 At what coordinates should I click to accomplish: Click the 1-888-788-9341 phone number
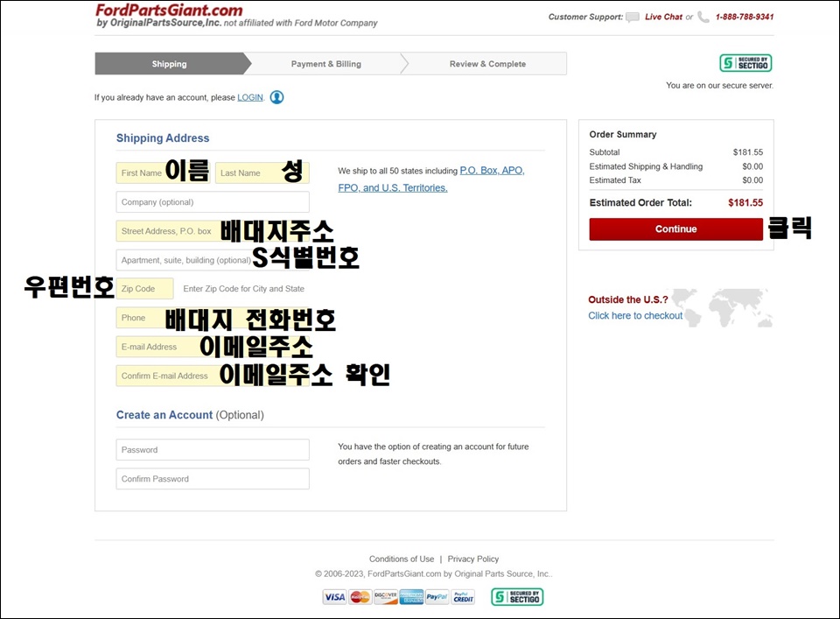click(745, 18)
